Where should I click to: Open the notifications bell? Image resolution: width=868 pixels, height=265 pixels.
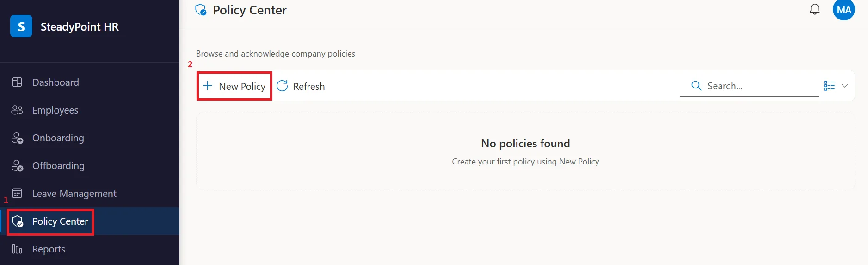815,9
